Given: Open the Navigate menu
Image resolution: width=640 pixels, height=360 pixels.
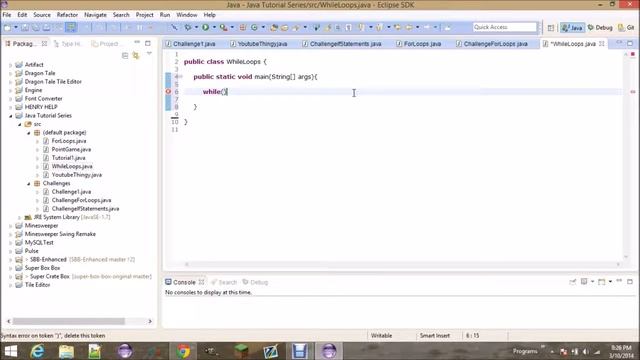Looking at the screenshot, I should point(95,15).
